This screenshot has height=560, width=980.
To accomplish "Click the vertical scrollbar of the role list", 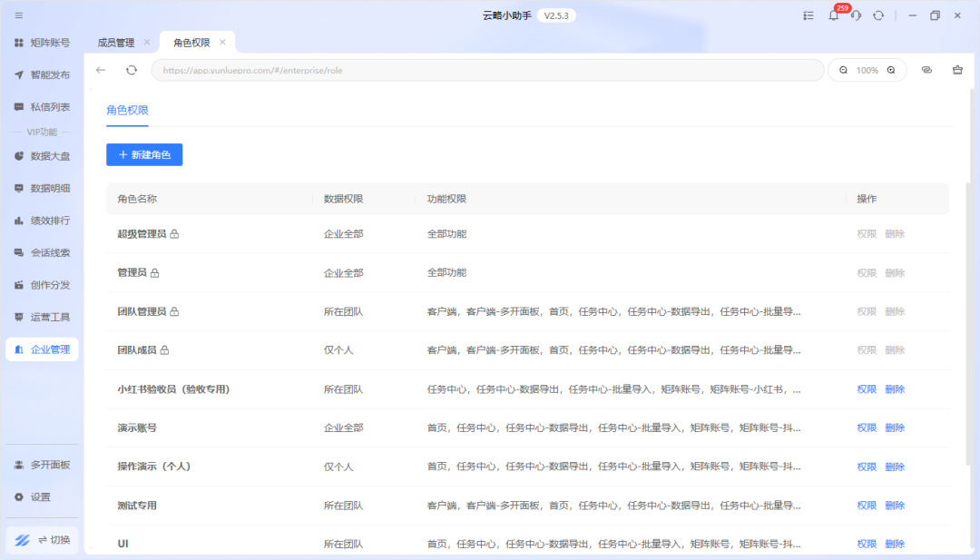I will tap(968, 318).
